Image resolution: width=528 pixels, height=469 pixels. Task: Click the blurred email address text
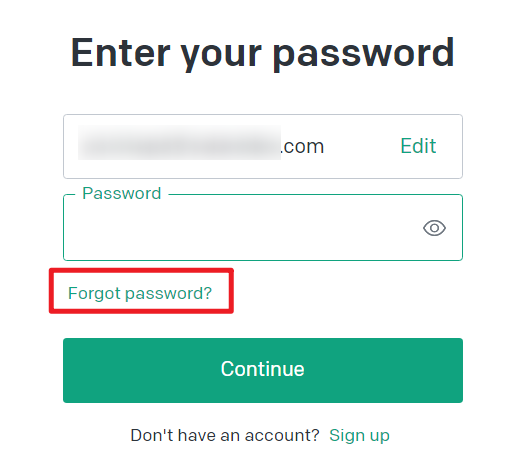tap(179, 142)
